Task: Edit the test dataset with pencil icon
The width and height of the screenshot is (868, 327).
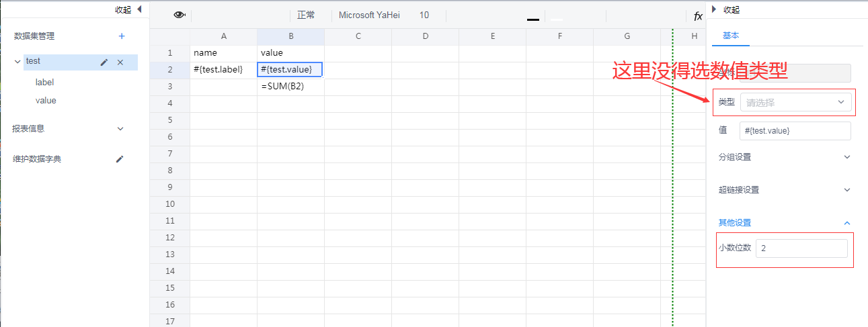Action: (104, 62)
